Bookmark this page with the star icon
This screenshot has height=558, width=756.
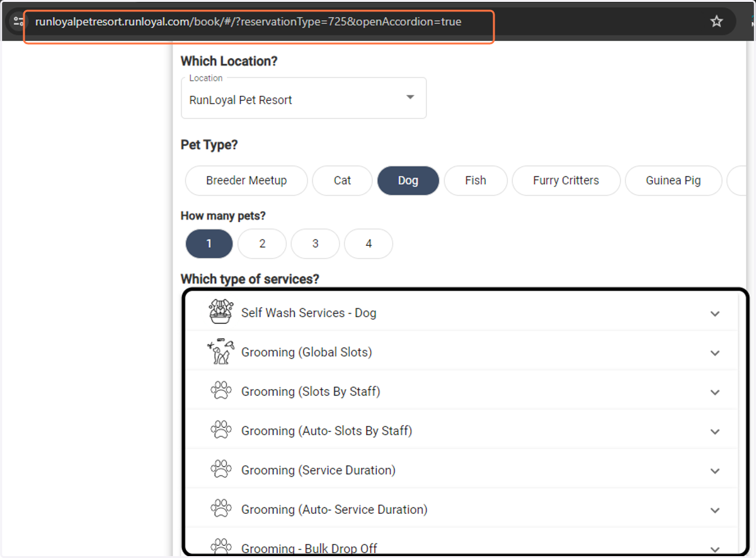pyautogui.click(x=716, y=21)
